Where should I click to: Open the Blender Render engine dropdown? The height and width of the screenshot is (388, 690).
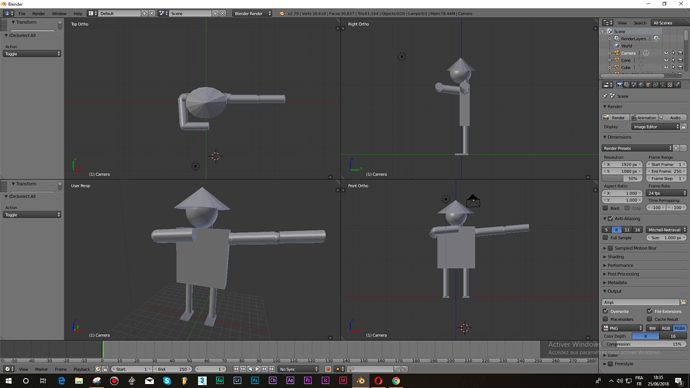click(x=252, y=14)
